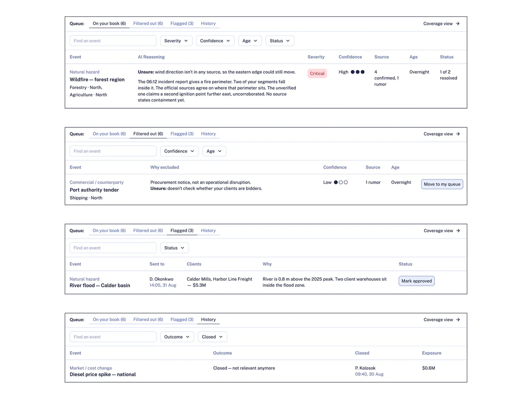Click the Critical severity badge
The height and width of the screenshot is (399, 532).
(317, 74)
